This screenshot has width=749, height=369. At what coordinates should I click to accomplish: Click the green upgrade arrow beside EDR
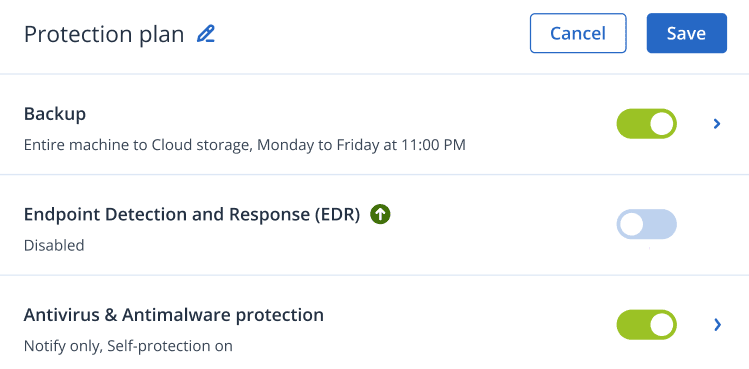[x=380, y=215]
